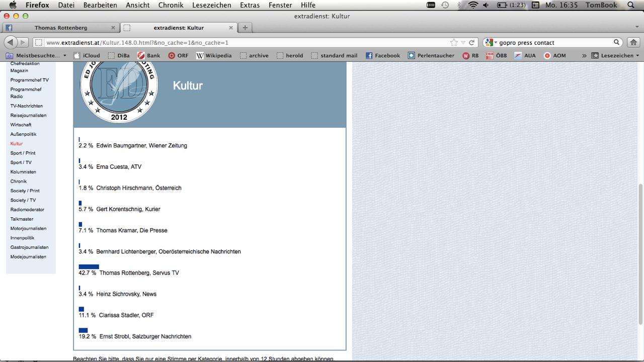Open the RB bookmark
Image resolution: width=644 pixels, height=362 pixels.
pos(470,56)
